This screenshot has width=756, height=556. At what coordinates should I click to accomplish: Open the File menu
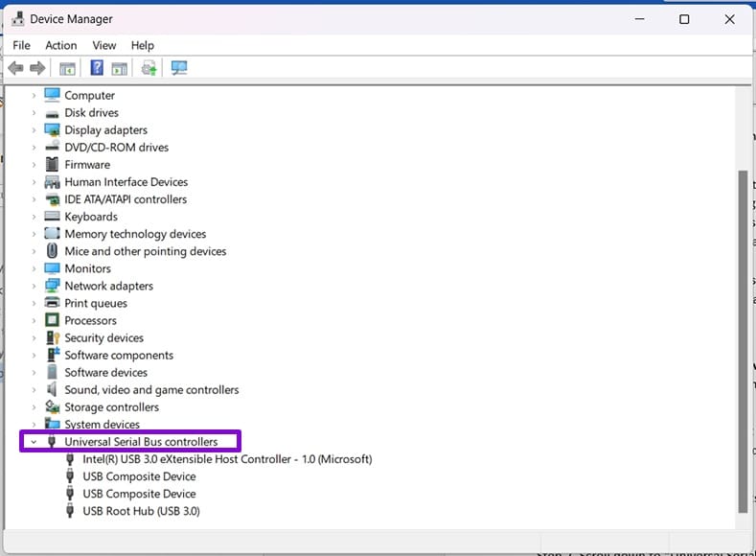tap(21, 45)
